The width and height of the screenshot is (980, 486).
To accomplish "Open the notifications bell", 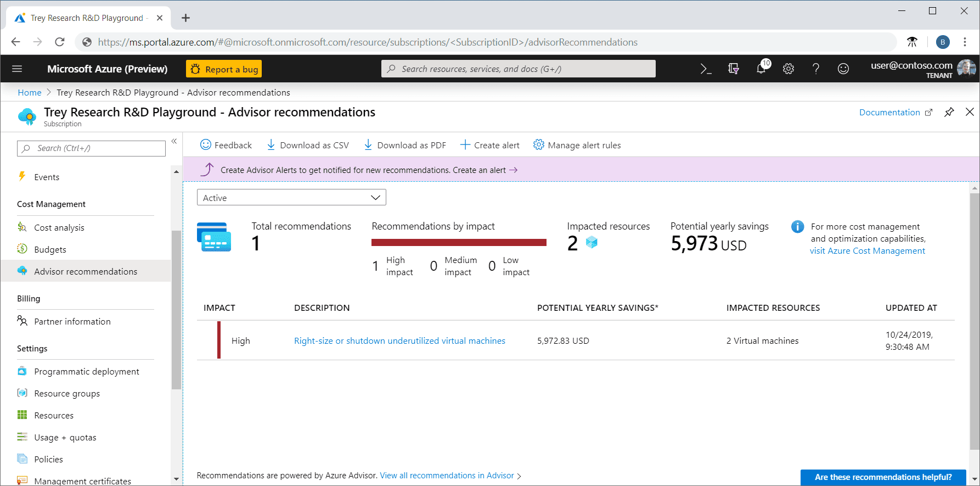I will 761,68.
